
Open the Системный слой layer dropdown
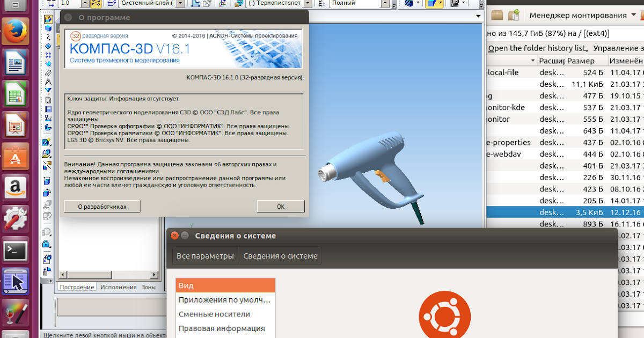pyautogui.click(x=181, y=4)
